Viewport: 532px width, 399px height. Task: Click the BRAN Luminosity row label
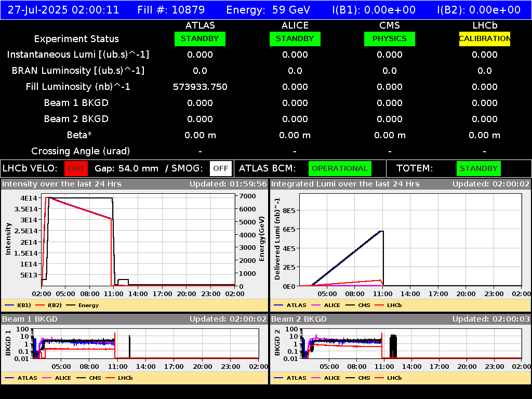tap(78, 71)
